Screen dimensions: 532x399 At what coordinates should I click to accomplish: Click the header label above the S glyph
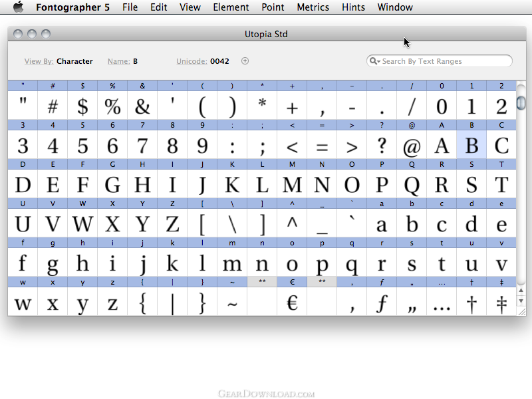[x=471, y=164]
